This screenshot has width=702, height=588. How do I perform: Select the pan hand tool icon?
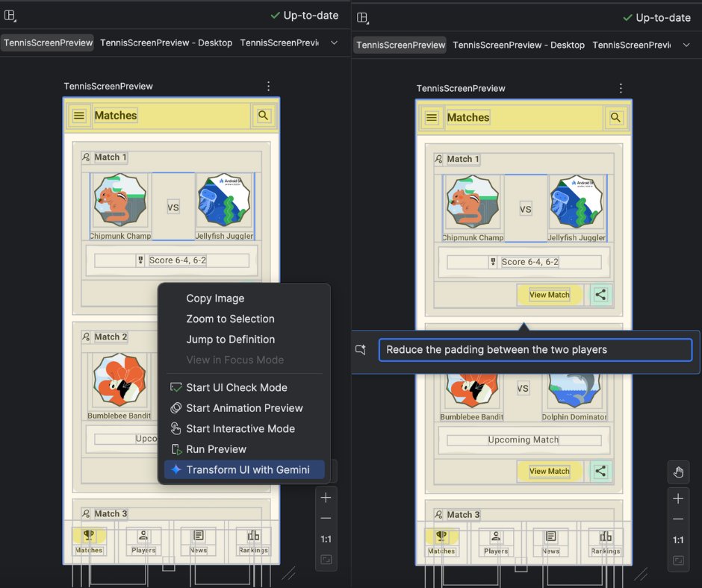click(x=678, y=472)
